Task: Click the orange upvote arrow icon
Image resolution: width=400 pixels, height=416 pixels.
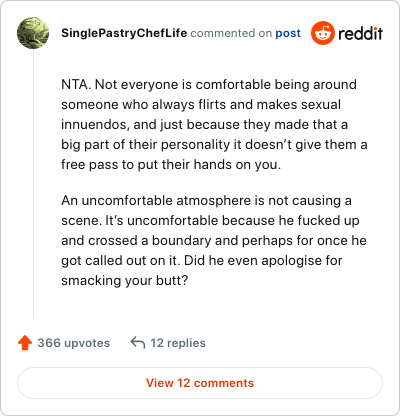Action: pyautogui.click(x=25, y=343)
